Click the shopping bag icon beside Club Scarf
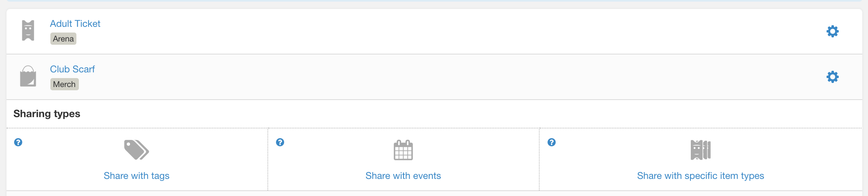 tap(28, 76)
